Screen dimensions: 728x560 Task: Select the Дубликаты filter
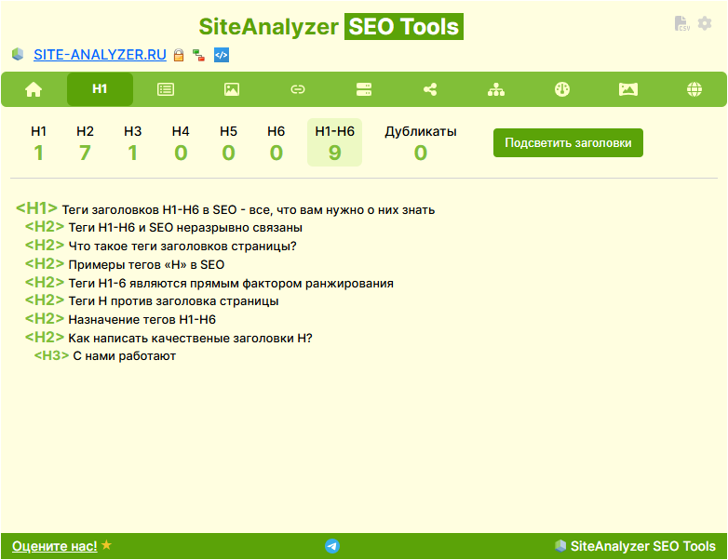(x=421, y=143)
